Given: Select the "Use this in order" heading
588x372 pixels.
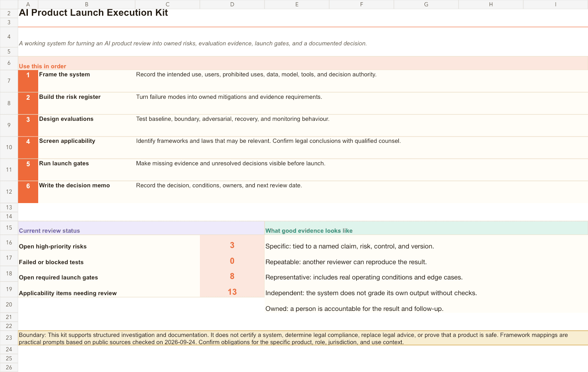Looking at the screenshot, I should [43, 66].
